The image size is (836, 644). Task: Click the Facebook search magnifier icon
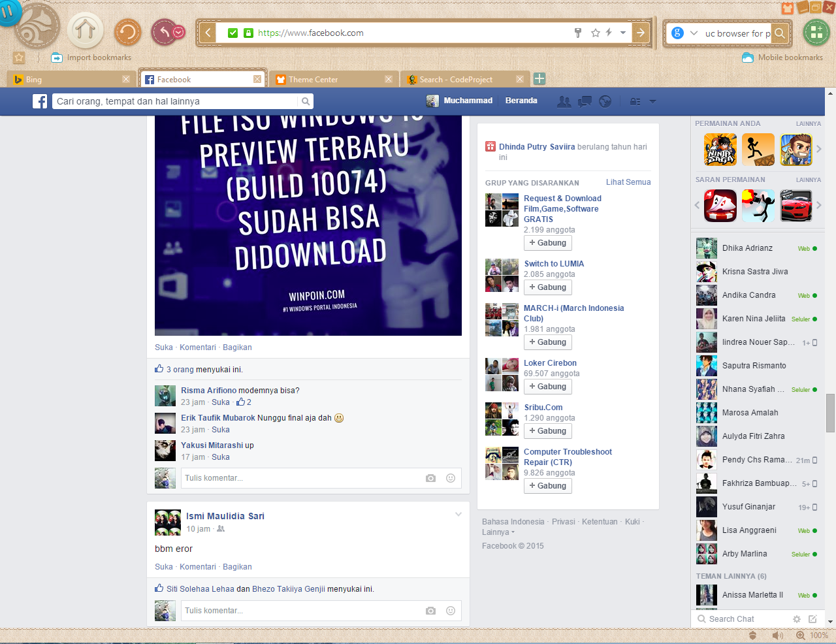point(305,101)
